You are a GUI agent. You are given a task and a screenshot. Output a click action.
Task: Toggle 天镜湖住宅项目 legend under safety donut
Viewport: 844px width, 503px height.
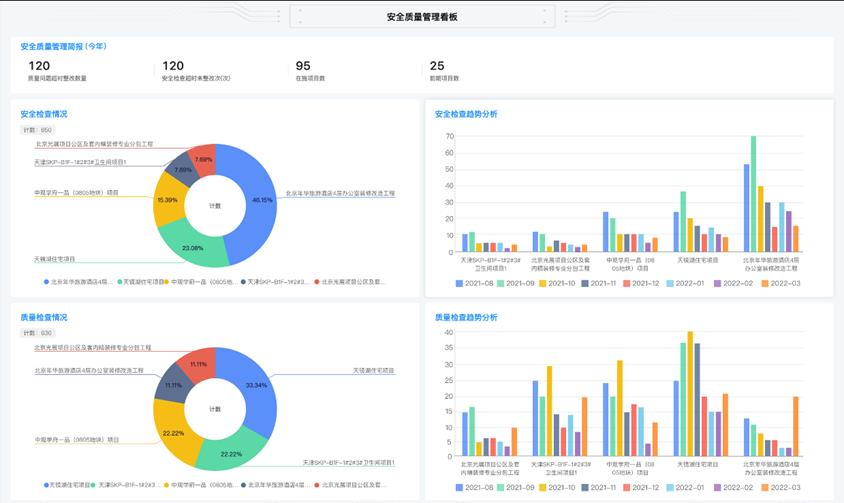(x=142, y=282)
